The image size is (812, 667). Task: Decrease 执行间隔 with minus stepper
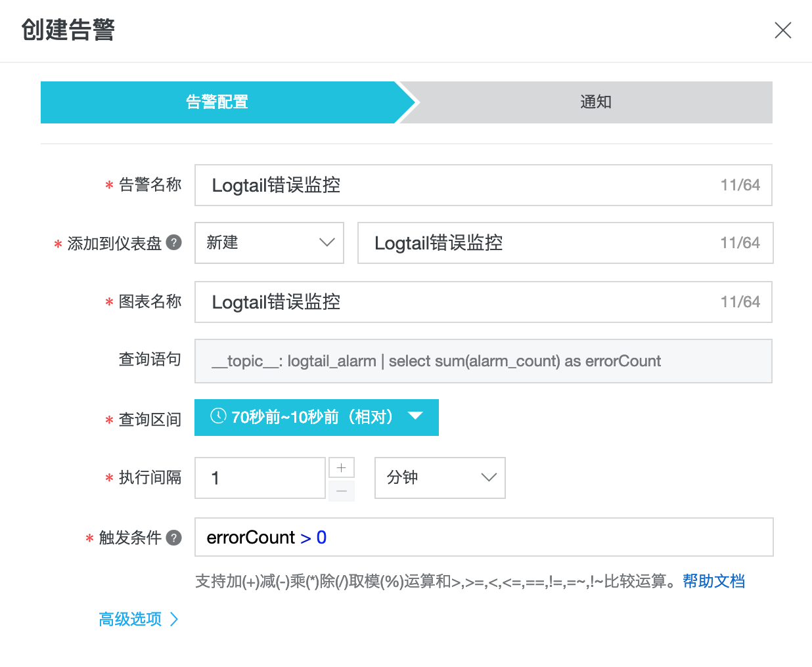point(342,490)
